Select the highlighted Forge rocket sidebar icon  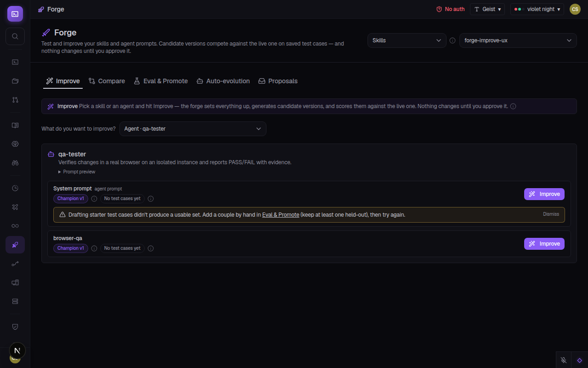tap(15, 245)
